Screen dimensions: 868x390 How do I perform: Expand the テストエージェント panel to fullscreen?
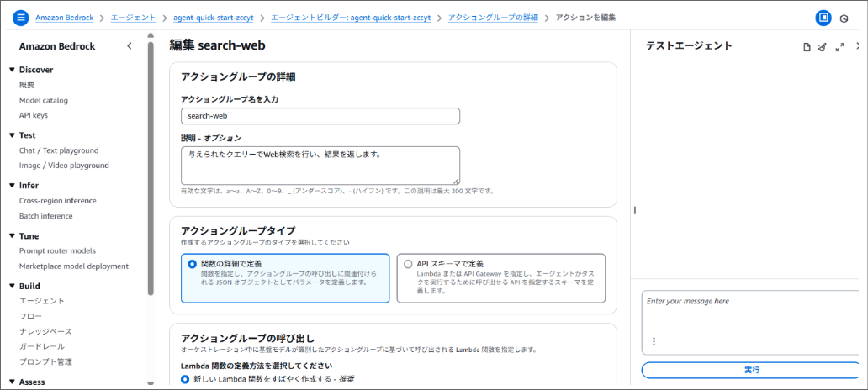coord(839,48)
